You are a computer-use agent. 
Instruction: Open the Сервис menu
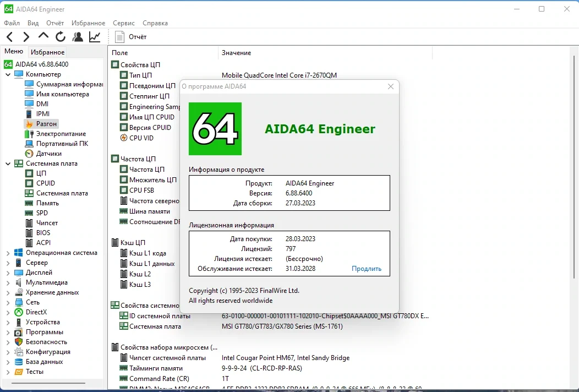coord(124,23)
